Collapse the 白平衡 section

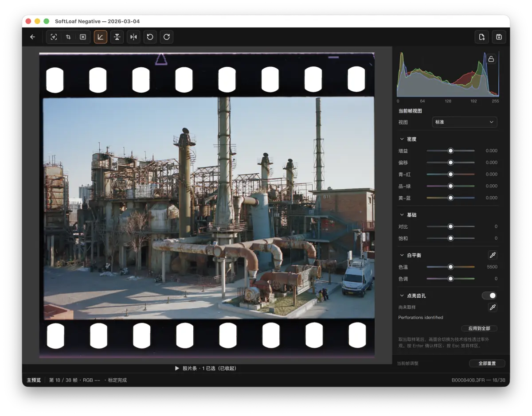pos(402,255)
